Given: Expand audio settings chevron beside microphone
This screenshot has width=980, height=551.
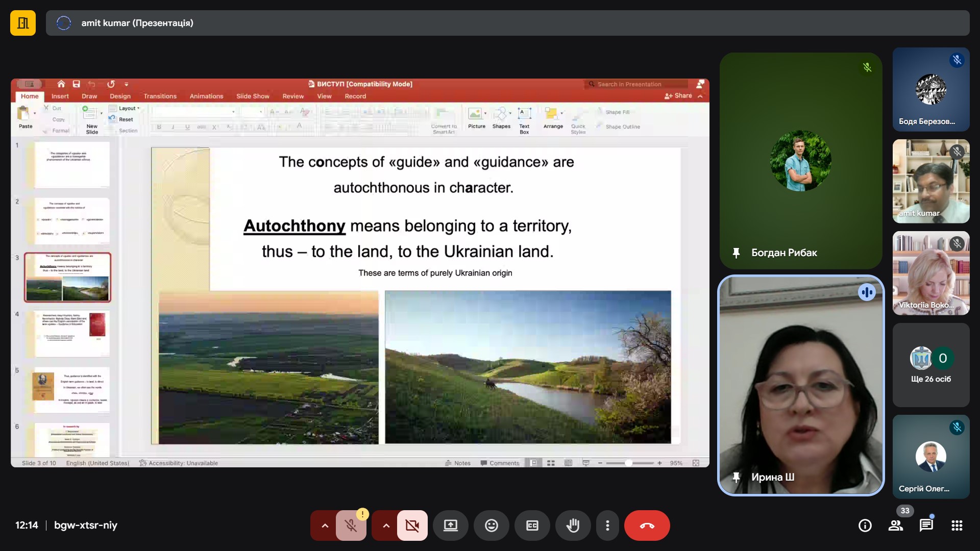Looking at the screenshot, I should click(x=325, y=525).
